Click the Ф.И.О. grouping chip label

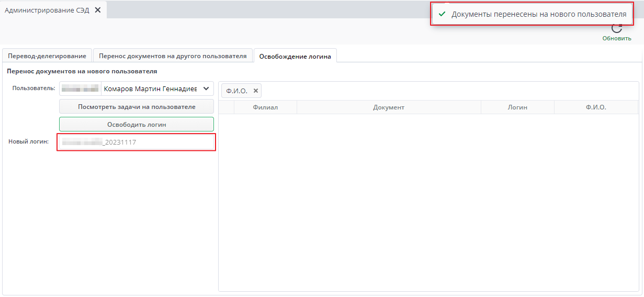(236, 91)
